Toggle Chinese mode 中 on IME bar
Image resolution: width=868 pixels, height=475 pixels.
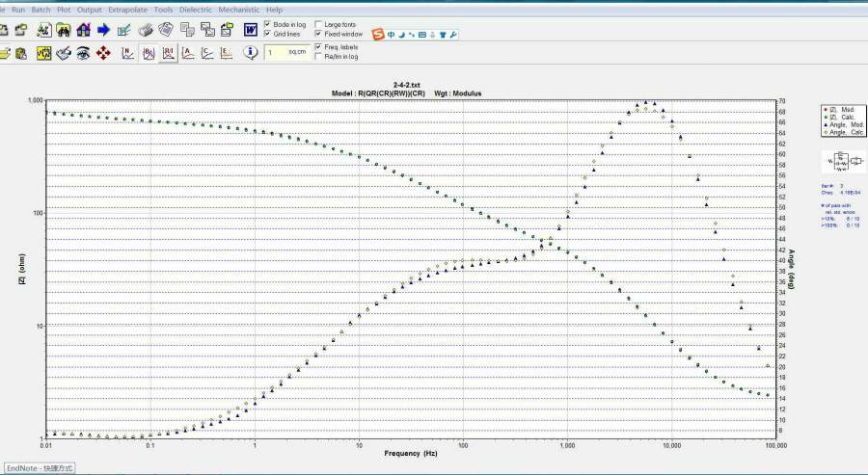click(x=392, y=35)
